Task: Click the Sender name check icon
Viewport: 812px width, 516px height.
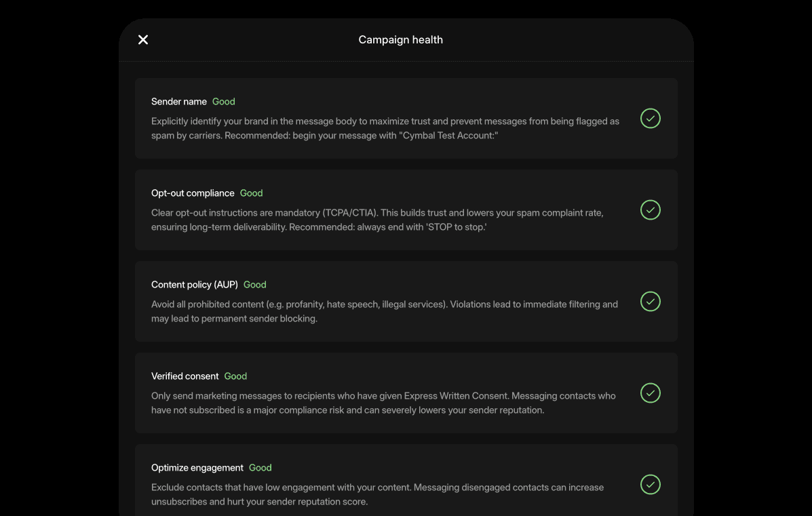Action: [650, 119]
